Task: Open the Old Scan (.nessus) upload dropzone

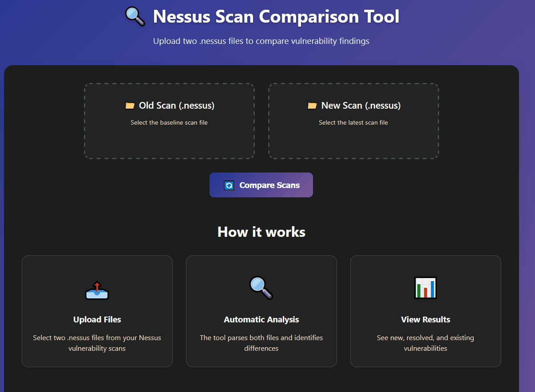Action: click(169, 121)
